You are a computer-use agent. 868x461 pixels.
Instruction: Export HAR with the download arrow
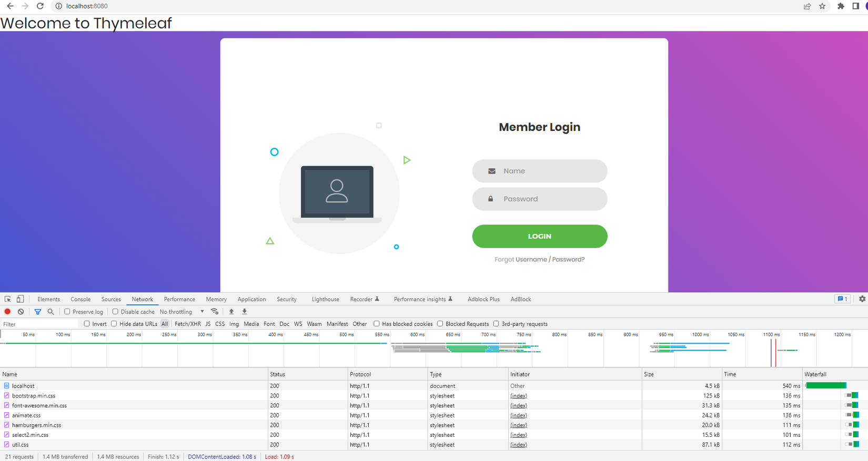tap(245, 312)
